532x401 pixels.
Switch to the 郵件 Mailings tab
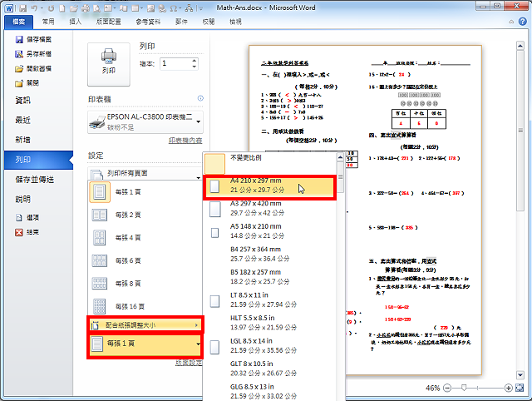pos(181,22)
